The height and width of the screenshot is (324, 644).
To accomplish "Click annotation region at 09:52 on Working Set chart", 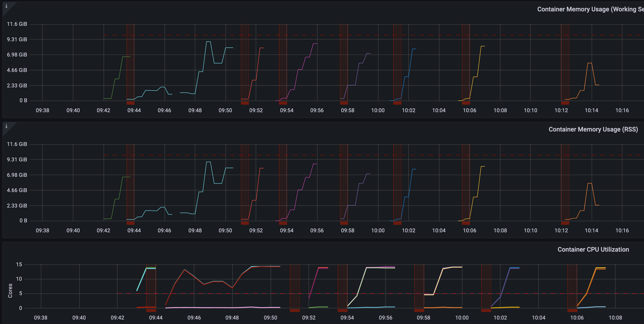I will 245,63.
